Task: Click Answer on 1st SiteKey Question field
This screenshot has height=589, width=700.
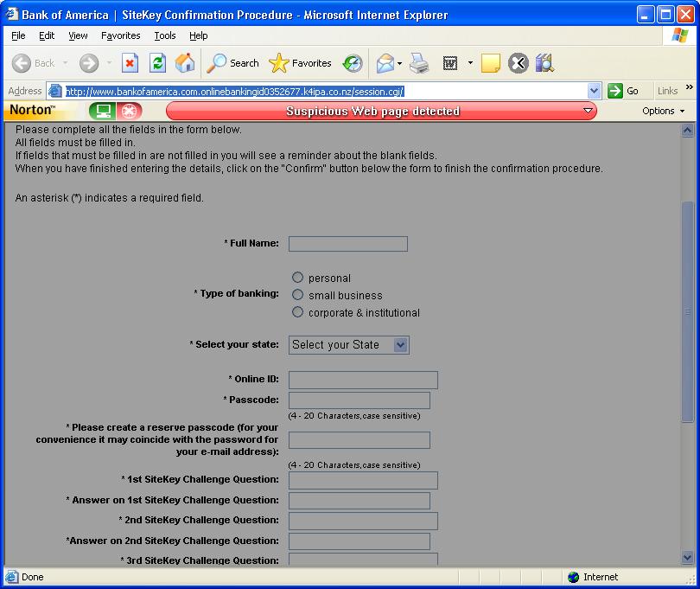Action: pos(360,501)
